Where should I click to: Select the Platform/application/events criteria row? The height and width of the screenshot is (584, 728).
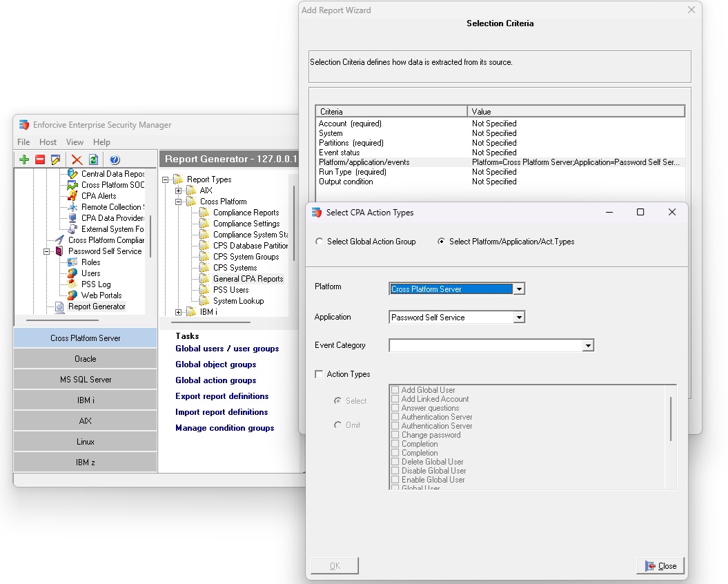click(500, 162)
